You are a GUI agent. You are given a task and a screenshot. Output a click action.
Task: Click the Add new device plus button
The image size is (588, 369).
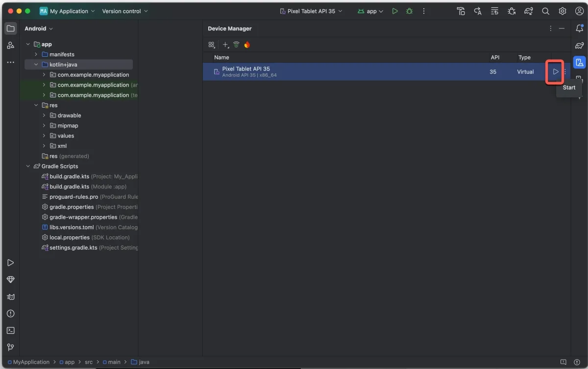point(225,45)
